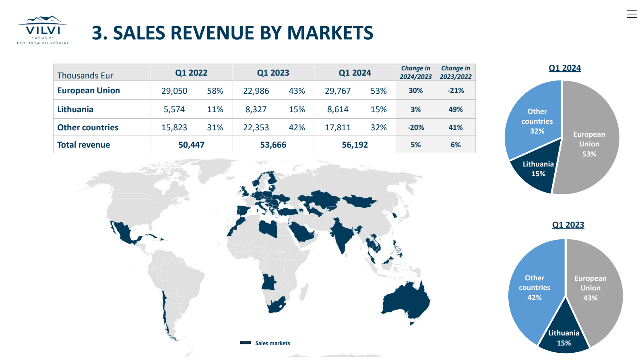This screenshot has height=362, width=644.
Task: Click Kazakhstan on the world map
Action: (x=320, y=198)
